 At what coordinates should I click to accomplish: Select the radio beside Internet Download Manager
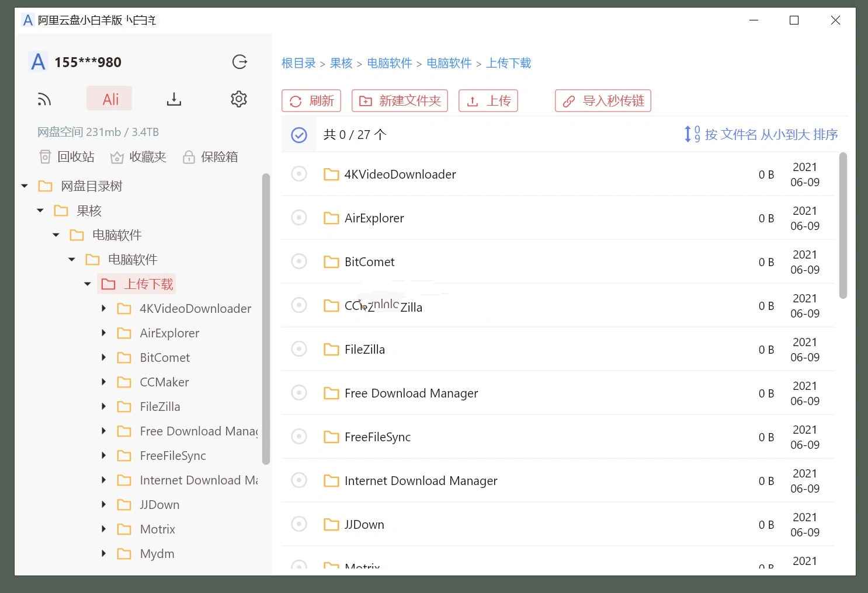click(x=298, y=480)
